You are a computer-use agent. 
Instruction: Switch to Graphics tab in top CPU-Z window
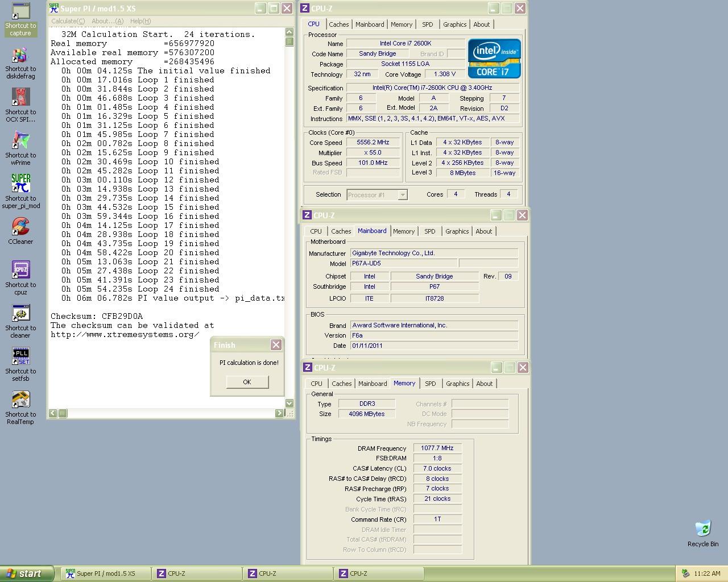pyautogui.click(x=455, y=24)
